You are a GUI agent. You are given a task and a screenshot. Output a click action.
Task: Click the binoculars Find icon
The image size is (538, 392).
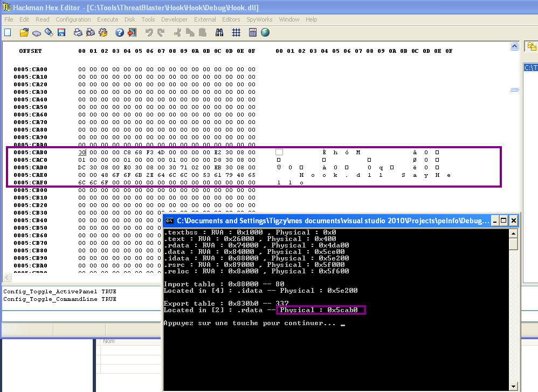point(219,32)
